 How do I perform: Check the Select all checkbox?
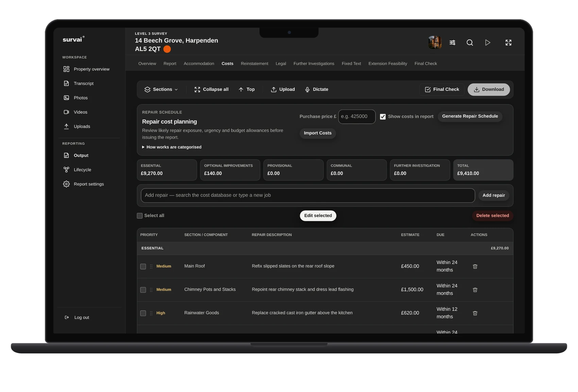coord(139,216)
